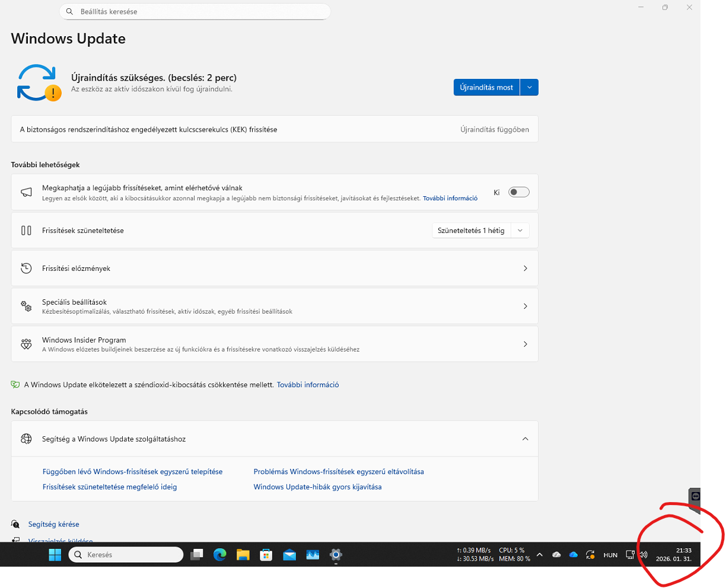
Task: Click the Settings gear icon on taskbar
Action: coord(336,555)
